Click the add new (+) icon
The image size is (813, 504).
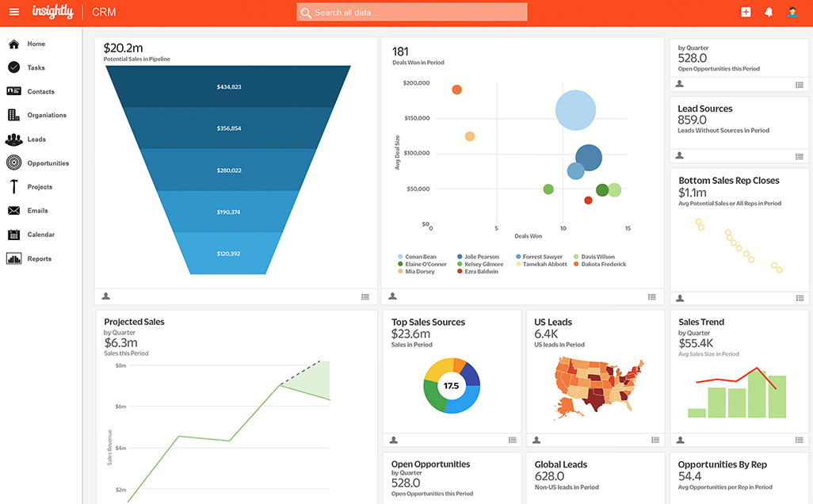click(x=745, y=12)
